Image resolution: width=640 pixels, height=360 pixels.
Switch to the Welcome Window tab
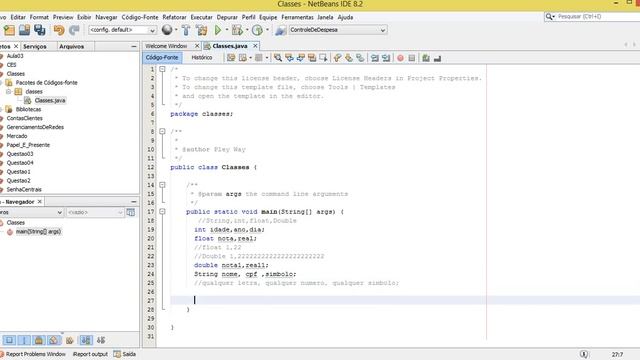tap(166, 46)
